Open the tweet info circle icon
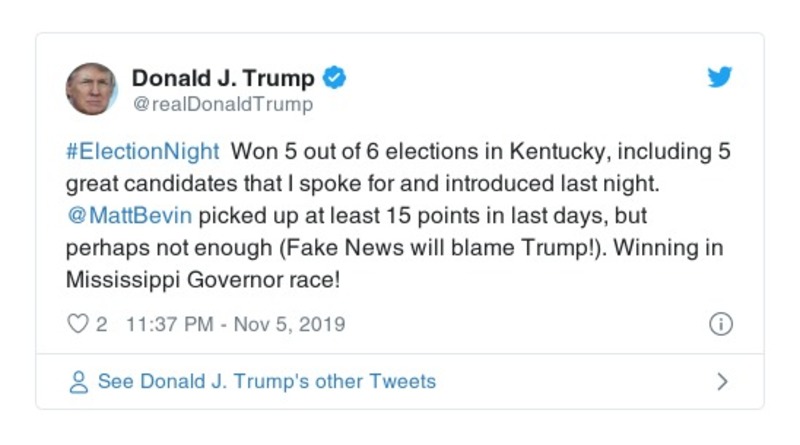The height and width of the screenshot is (445, 800). click(x=720, y=324)
